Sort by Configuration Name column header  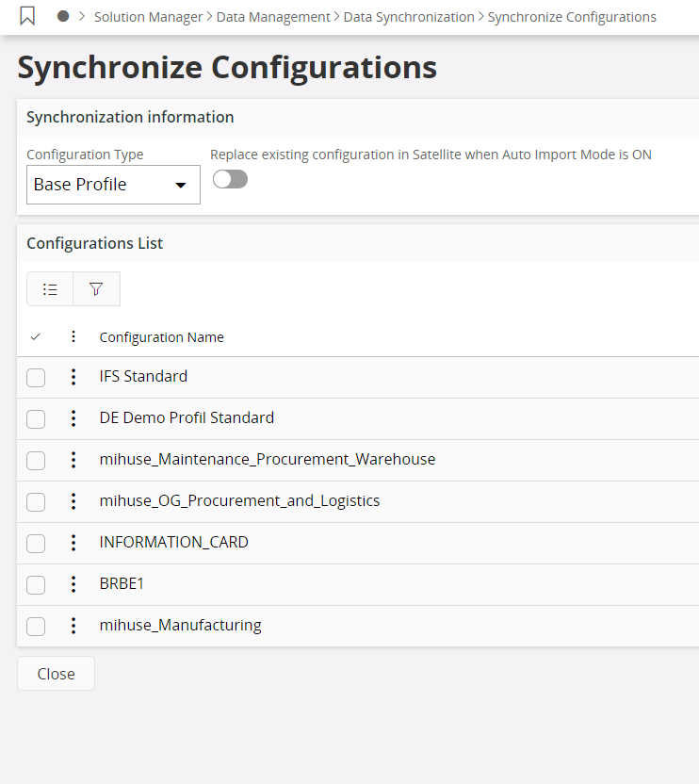pos(161,337)
